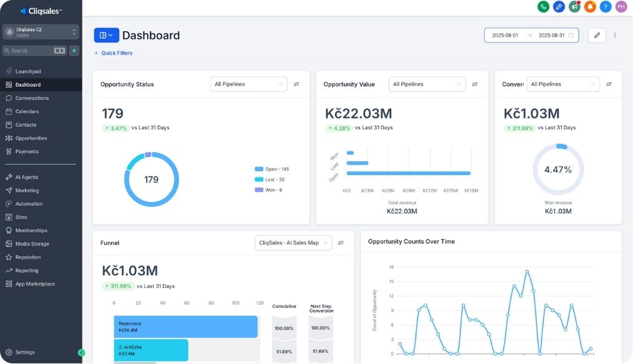Collapse sidebar with green arrow toggle
The height and width of the screenshot is (364, 634).
point(81,353)
